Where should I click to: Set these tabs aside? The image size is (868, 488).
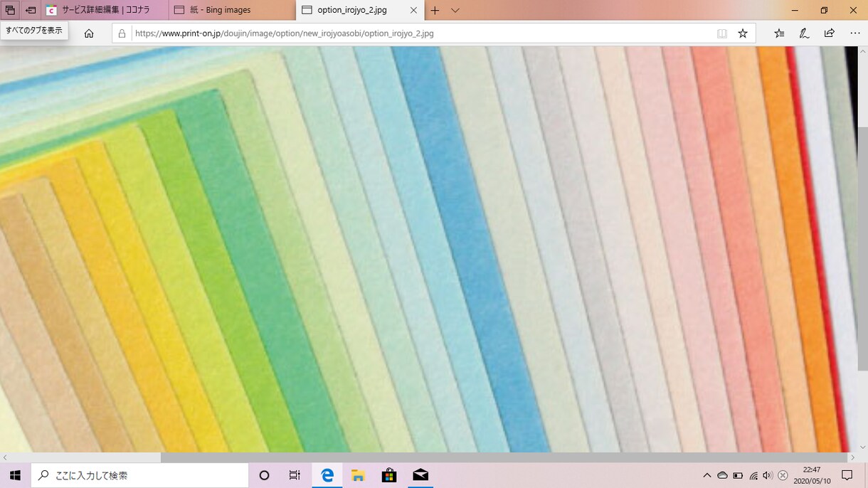point(31,10)
